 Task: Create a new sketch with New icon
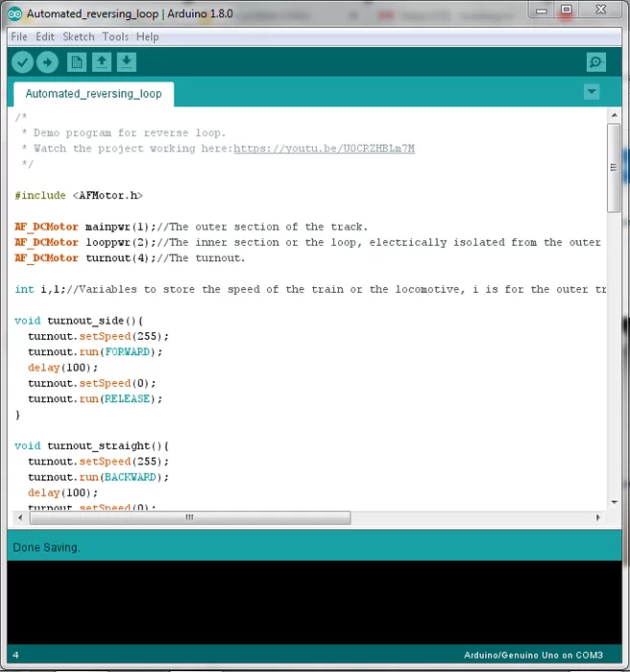point(77,62)
